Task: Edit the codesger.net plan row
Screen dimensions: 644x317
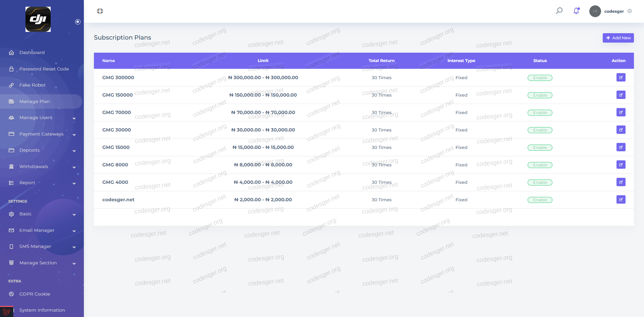Action: click(x=621, y=200)
